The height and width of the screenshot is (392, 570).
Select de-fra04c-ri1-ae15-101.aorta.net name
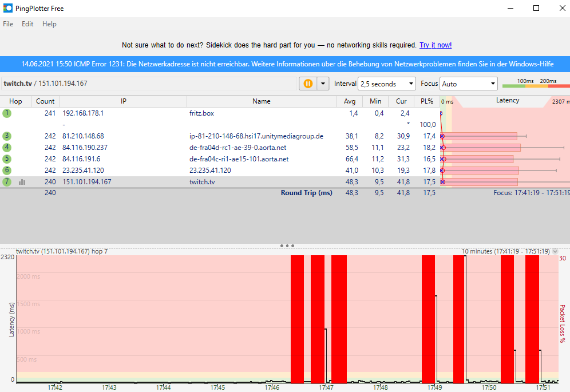click(239, 159)
